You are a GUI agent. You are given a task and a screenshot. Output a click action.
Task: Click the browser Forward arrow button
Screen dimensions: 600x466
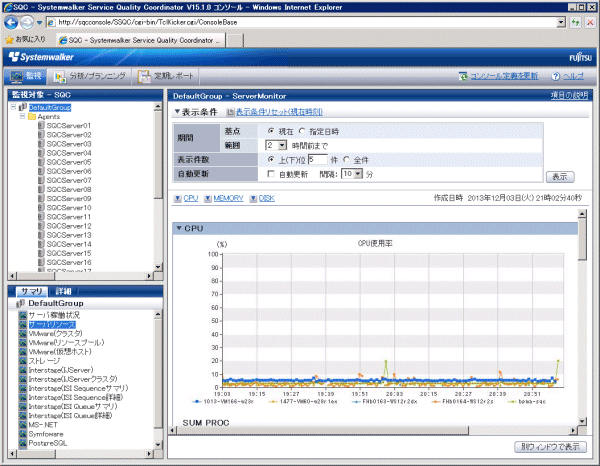[x=27, y=23]
